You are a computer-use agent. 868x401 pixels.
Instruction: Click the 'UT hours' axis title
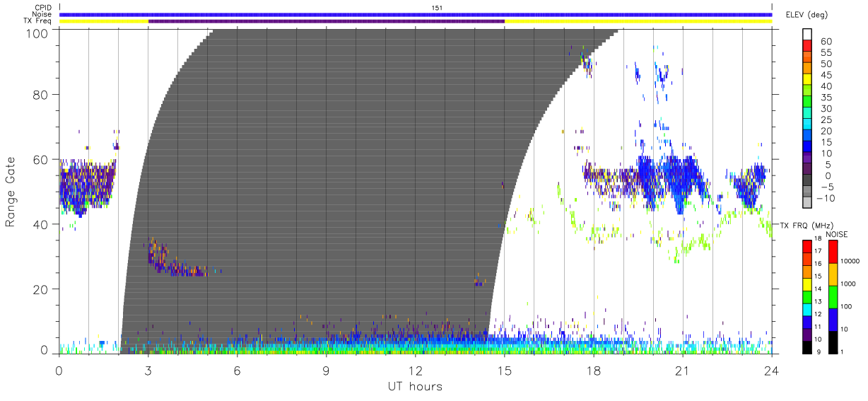(x=415, y=386)
